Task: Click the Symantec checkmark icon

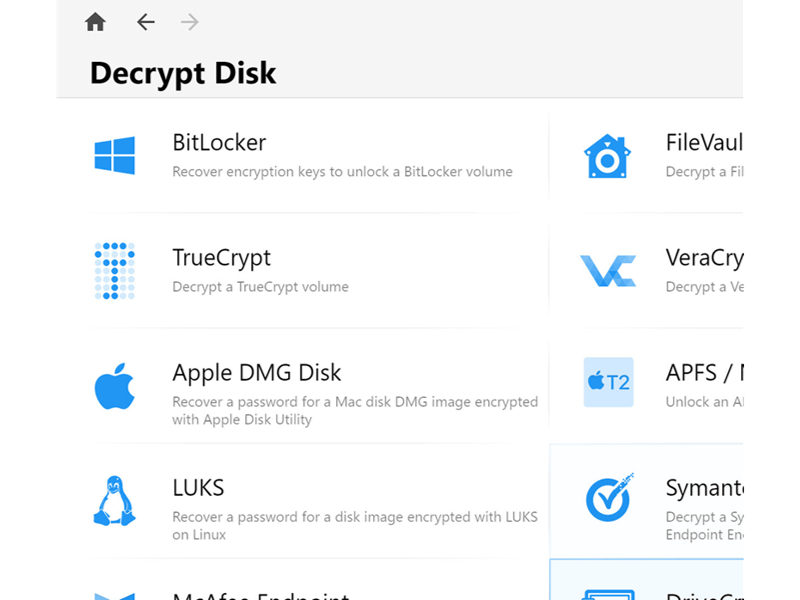Action: click(x=609, y=497)
